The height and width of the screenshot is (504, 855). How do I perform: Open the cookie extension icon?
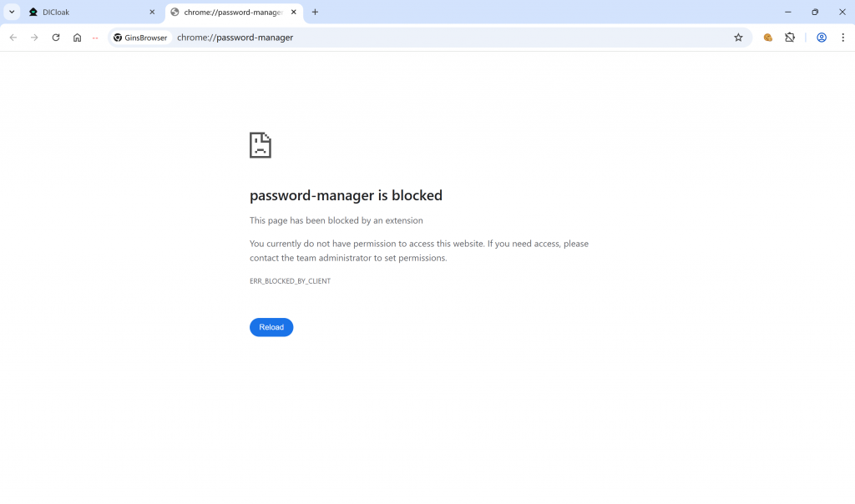768,38
